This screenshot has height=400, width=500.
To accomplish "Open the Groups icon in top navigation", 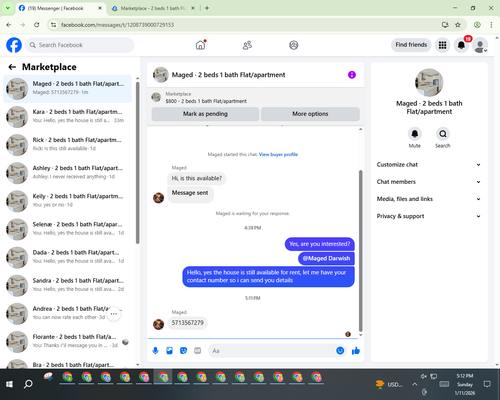I will [294, 45].
